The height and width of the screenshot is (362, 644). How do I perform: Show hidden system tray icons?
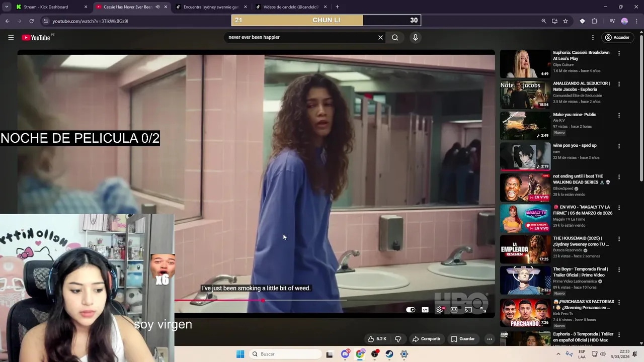coord(558,354)
